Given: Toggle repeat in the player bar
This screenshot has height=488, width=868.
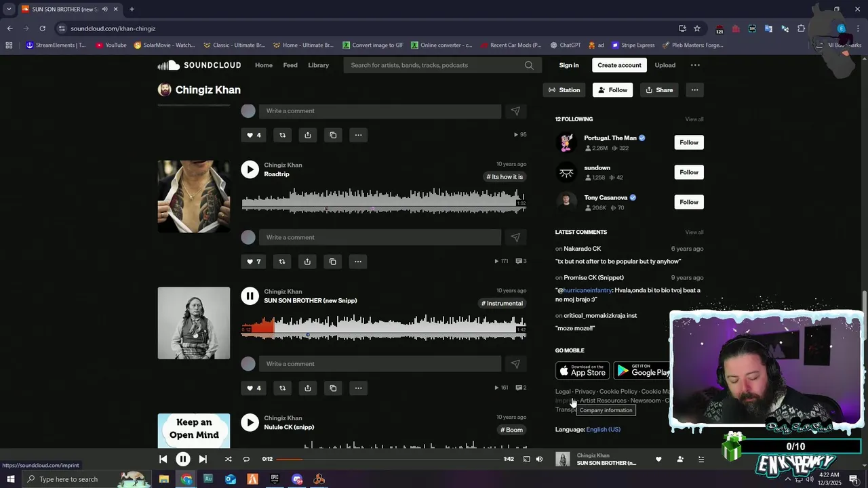Looking at the screenshot, I should 246,459.
